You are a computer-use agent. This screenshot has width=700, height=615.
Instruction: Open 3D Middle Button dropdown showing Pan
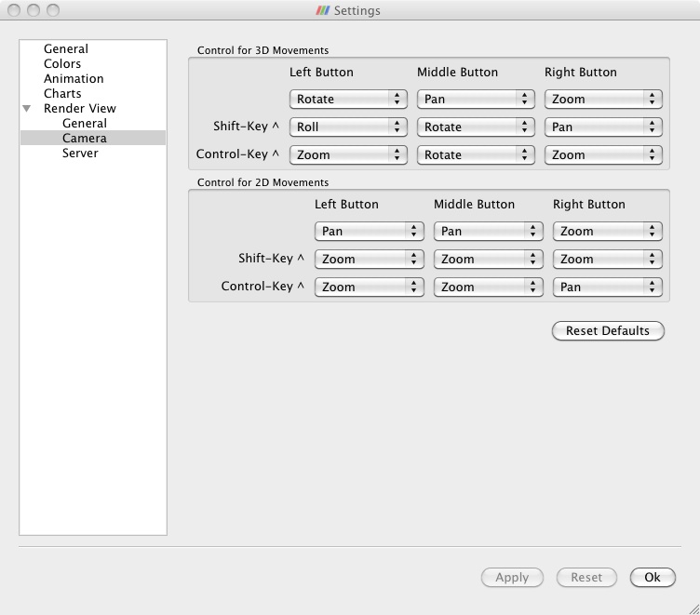(476, 99)
